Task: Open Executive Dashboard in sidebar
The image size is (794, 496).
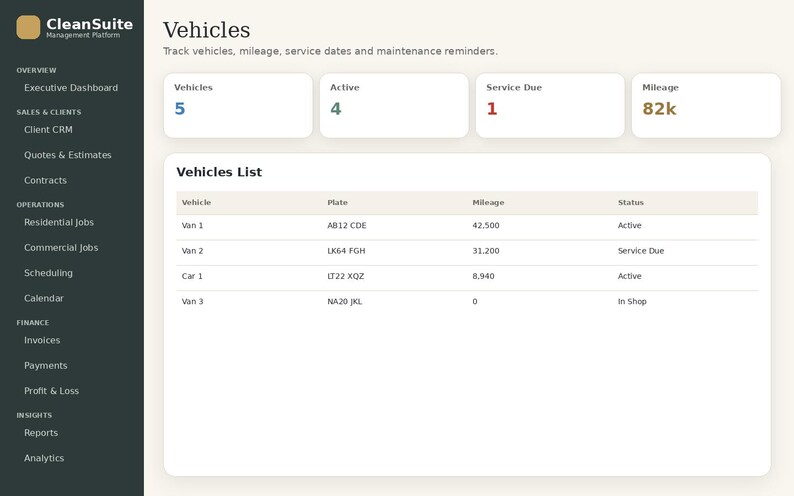Action: coord(71,88)
